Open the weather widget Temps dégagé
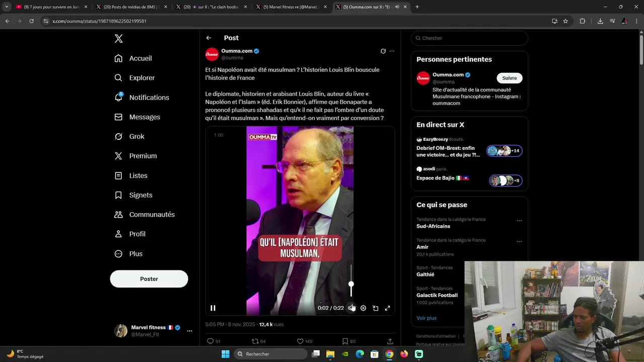 [x=25, y=354]
